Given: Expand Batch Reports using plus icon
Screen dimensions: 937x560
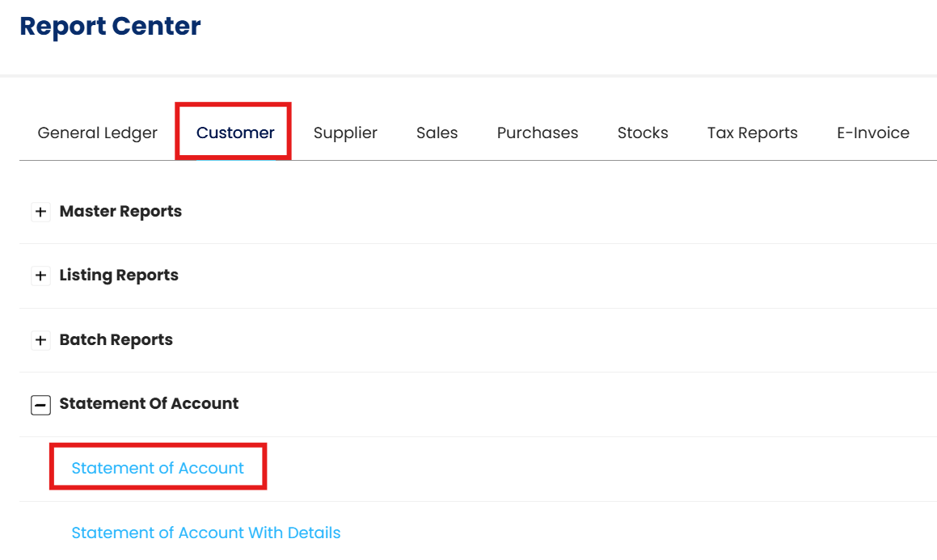Looking at the screenshot, I should [x=40, y=341].
